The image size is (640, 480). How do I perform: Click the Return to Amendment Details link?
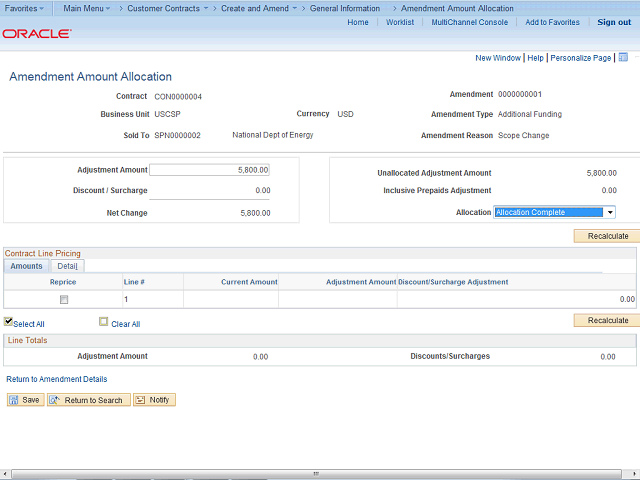coord(57,379)
